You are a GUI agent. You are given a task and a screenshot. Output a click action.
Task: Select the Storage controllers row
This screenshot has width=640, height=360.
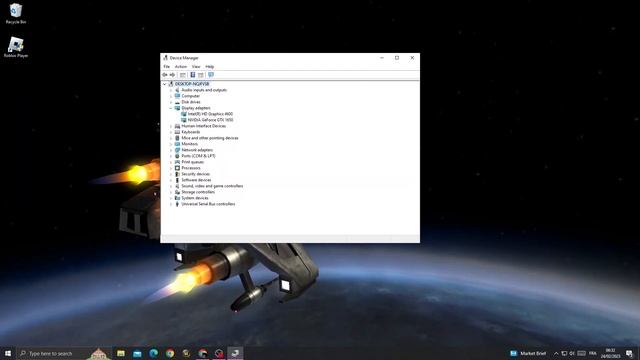[198, 192]
